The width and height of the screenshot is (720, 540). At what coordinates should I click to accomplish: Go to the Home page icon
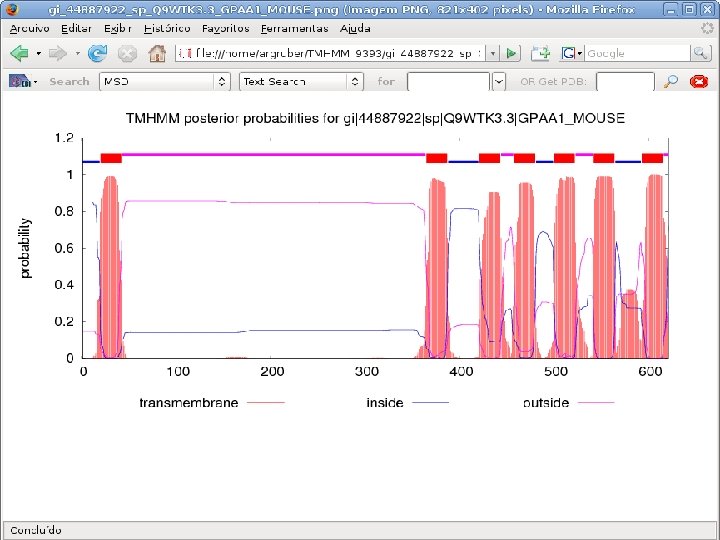pos(157,53)
